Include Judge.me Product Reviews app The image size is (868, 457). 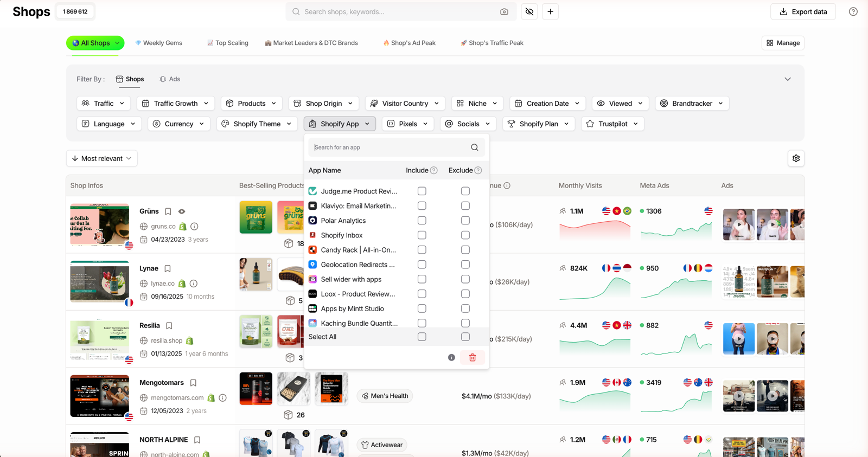(422, 191)
